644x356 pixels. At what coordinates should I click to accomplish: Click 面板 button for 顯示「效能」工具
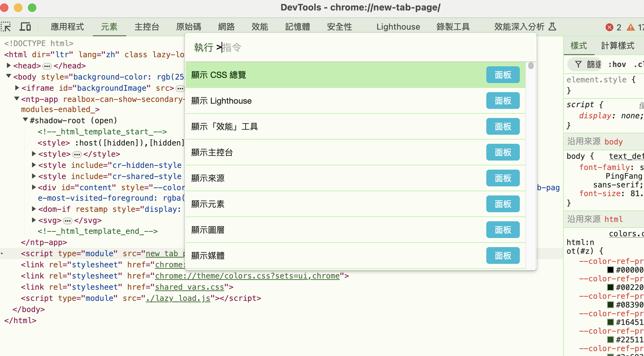click(503, 127)
